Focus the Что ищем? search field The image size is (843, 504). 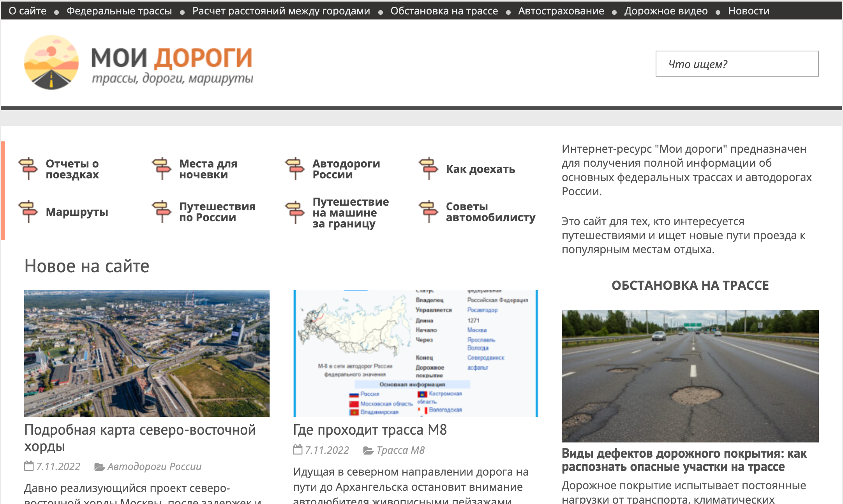click(737, 64)
